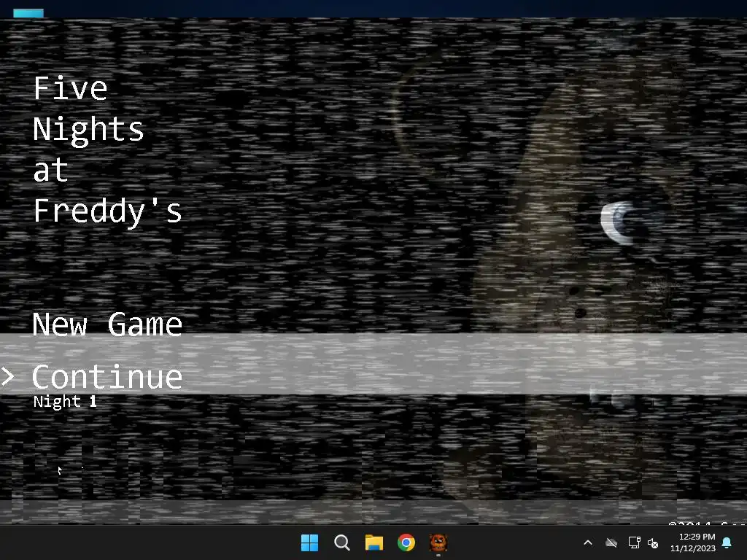Click muted volume tray icon
This screenshot has width=747, height=560.
coord(653,542)
